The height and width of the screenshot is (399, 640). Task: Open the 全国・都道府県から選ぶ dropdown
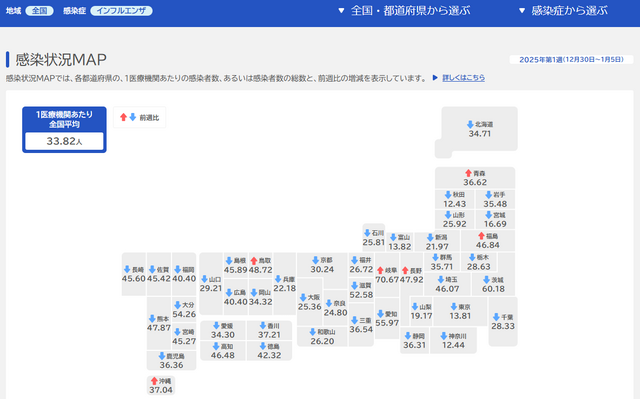pyautogui.click(x=404, y=11)
